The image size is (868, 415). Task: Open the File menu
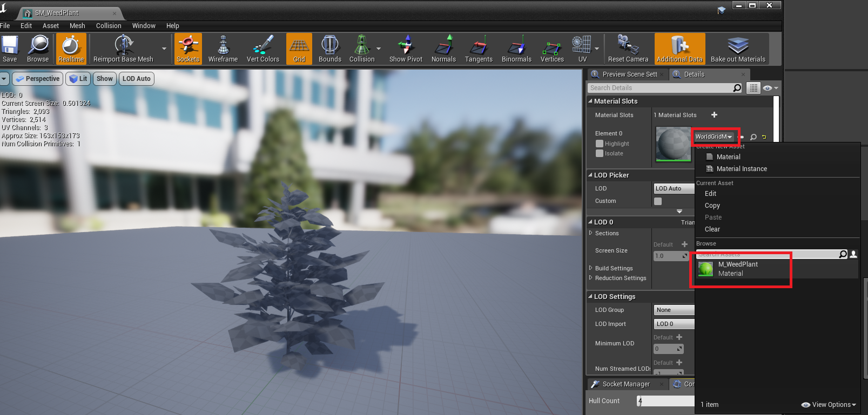[5, 26]
